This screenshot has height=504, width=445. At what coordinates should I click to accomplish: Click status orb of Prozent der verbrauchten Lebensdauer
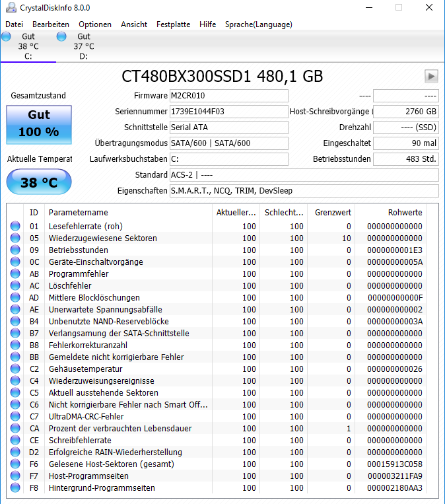click(x=15, y=428)
